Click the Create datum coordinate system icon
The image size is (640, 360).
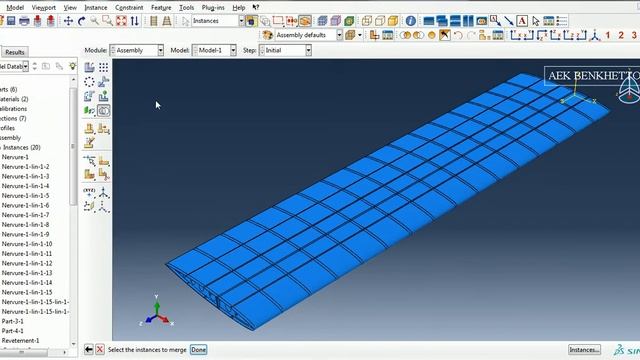click(104, 192)
